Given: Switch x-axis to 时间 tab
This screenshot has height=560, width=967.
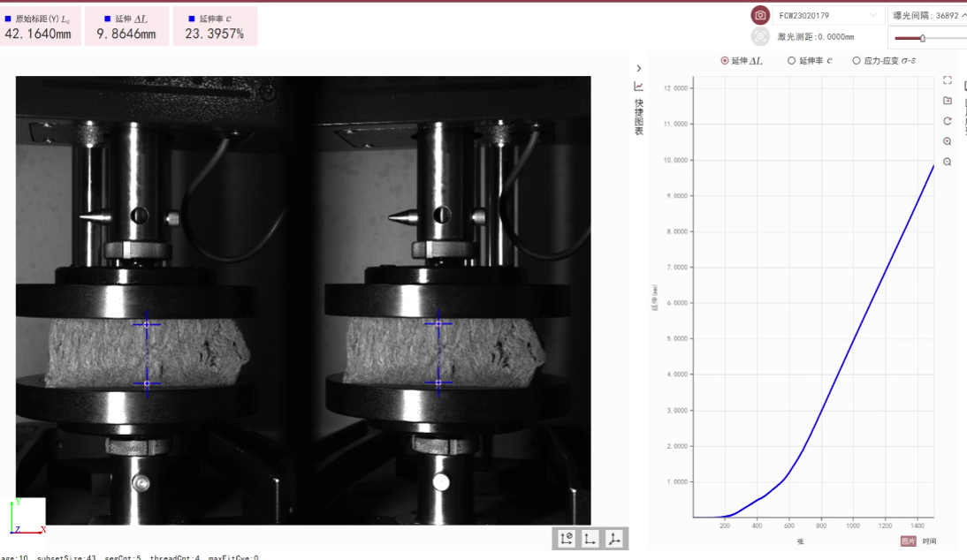Looking at the screenshot, I should pyautogui.click(x=929, y=541).
